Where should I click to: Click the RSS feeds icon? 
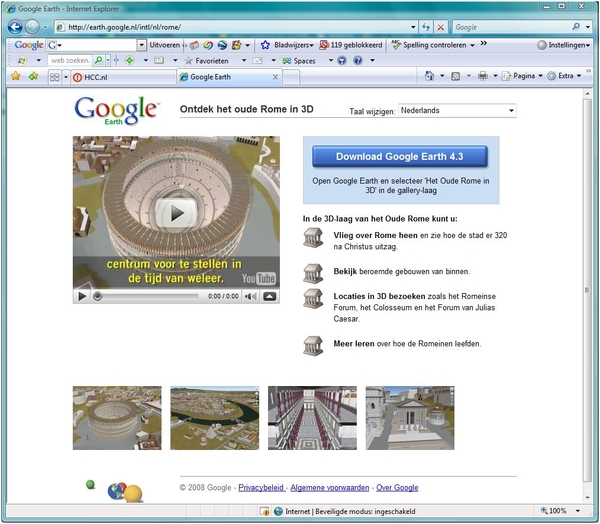pyautogui.click(x=455, y=76)
